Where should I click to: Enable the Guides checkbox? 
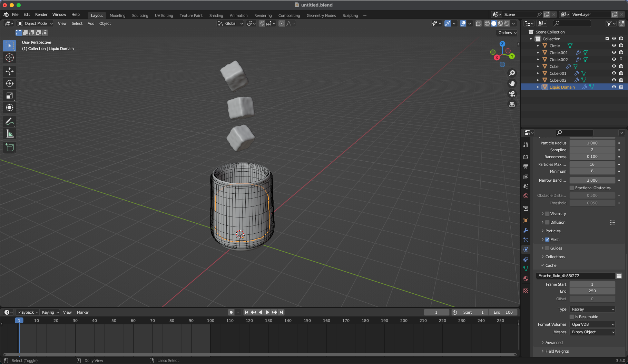click(547, 248)
